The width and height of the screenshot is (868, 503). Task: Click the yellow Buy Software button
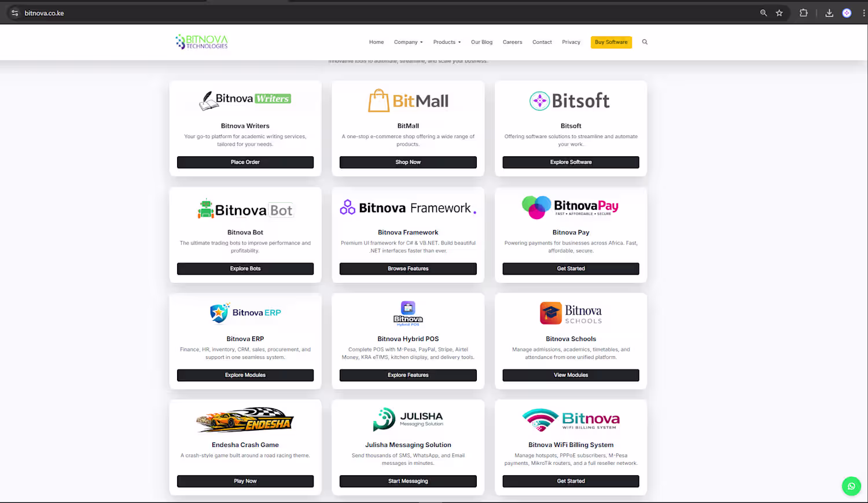point(611,42)
